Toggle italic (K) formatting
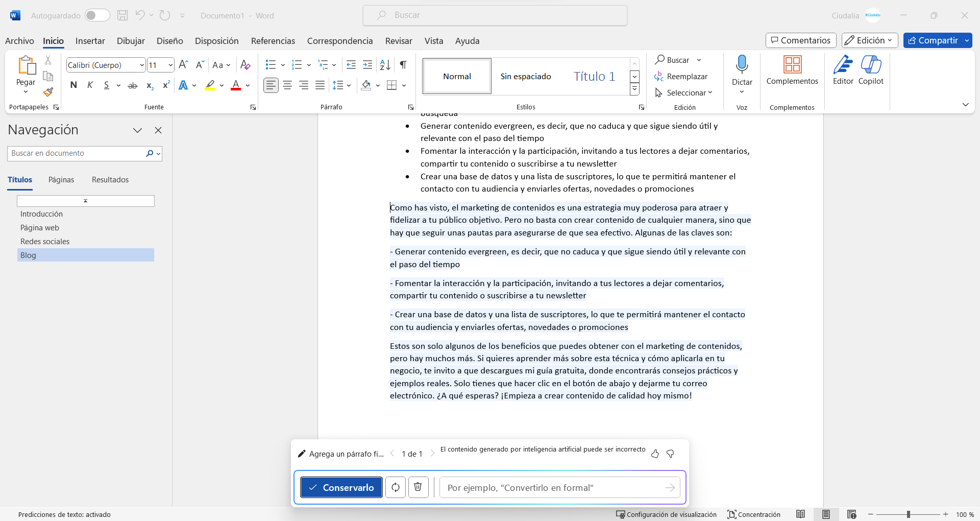The height and width of the screenshot is (521, 980). coord(90,85)
